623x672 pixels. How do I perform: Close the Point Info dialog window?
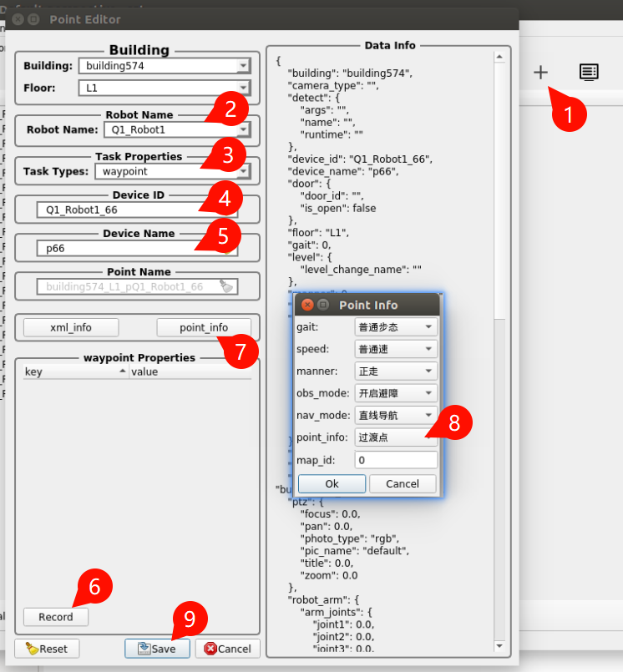(x=307, y=306)
